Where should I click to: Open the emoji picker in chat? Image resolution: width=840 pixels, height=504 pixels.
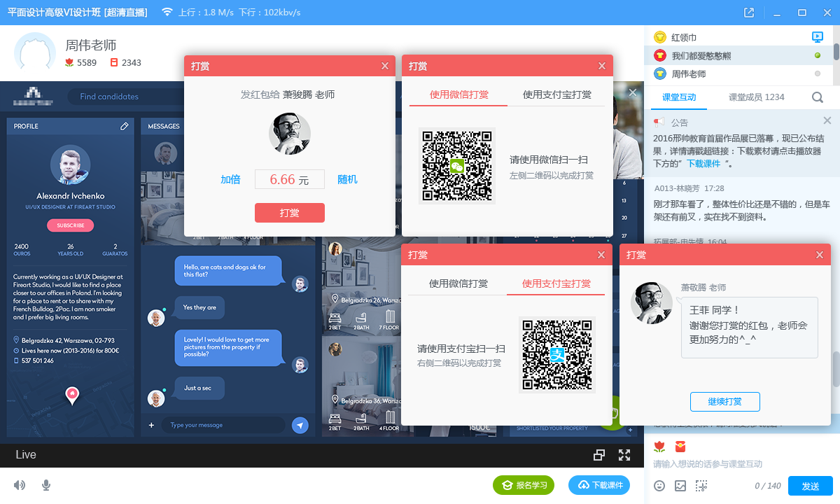point(659,486)
